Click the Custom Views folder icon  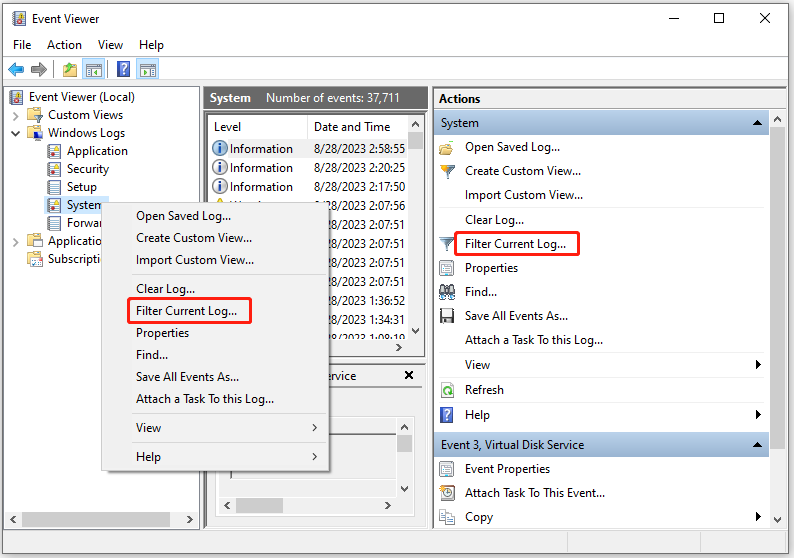coord(35,115)
